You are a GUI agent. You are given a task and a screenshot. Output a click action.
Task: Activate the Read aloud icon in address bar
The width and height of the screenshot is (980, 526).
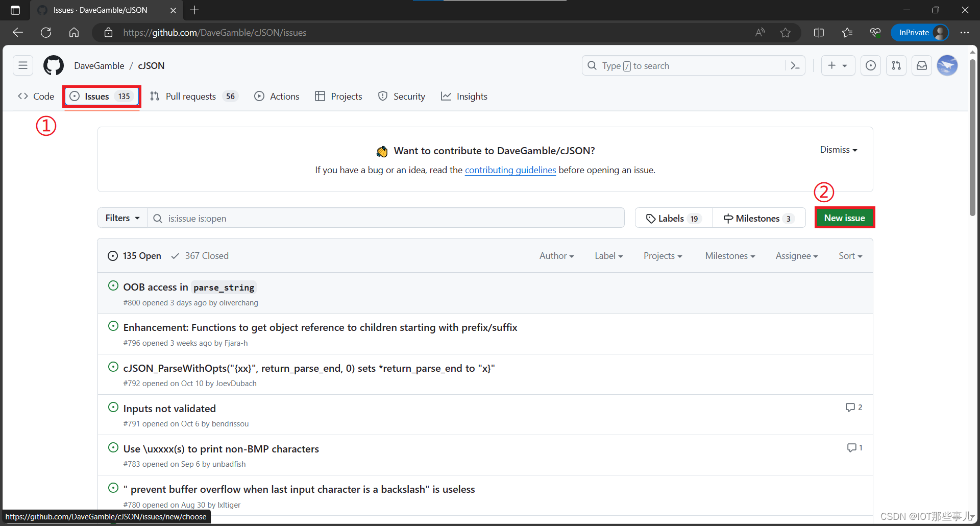pyautogui.click(x=760, y=33)
